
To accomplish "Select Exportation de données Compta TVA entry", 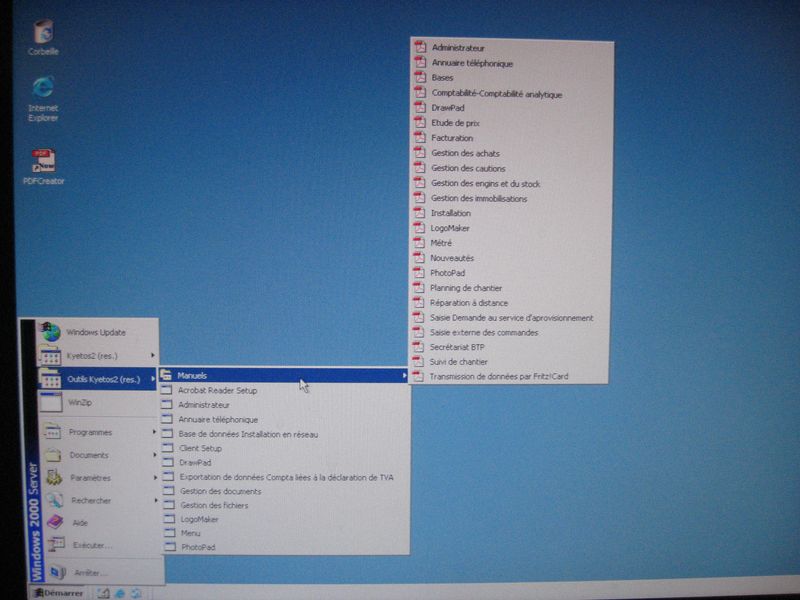I will [x=285, y=477].
